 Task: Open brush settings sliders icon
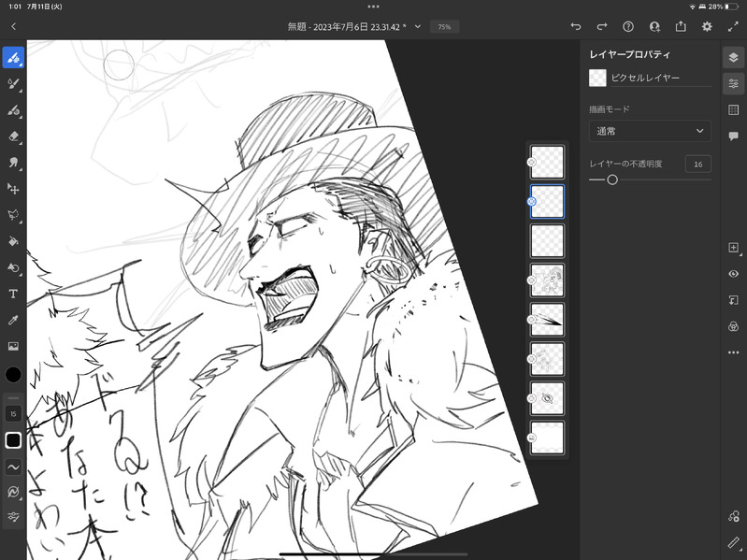click(13, 517)
